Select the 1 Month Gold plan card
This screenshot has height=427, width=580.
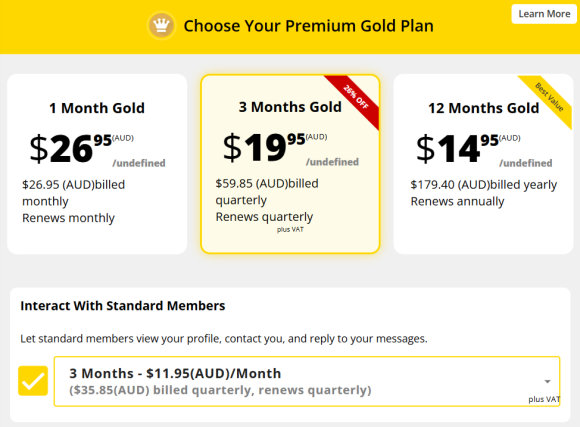click(97, 164)
